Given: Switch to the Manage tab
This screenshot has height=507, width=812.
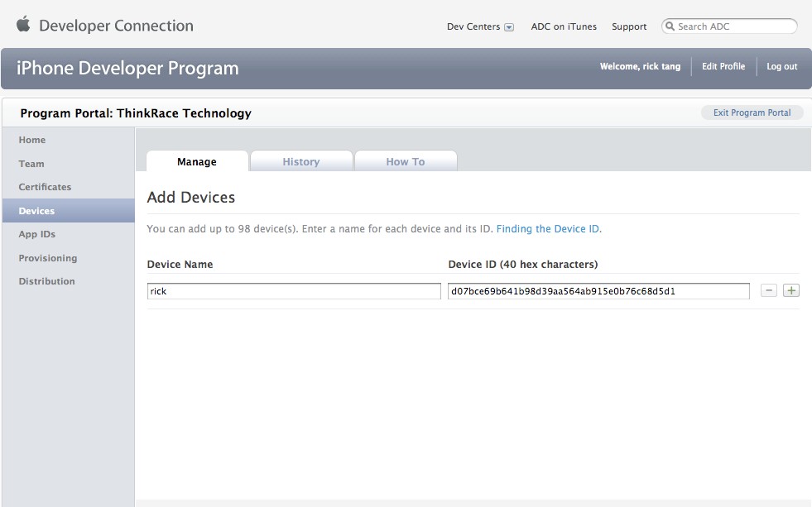Looking at the screenshot, I should [197, 161].
